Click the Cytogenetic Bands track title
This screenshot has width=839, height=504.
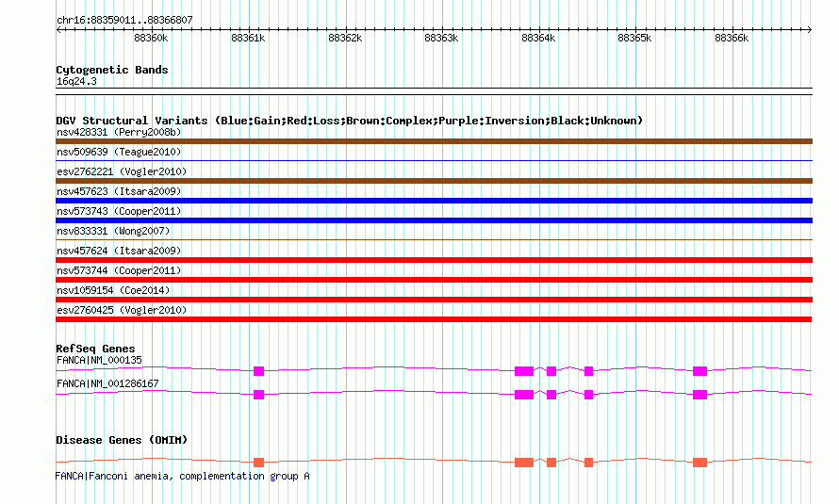point(112,70)
